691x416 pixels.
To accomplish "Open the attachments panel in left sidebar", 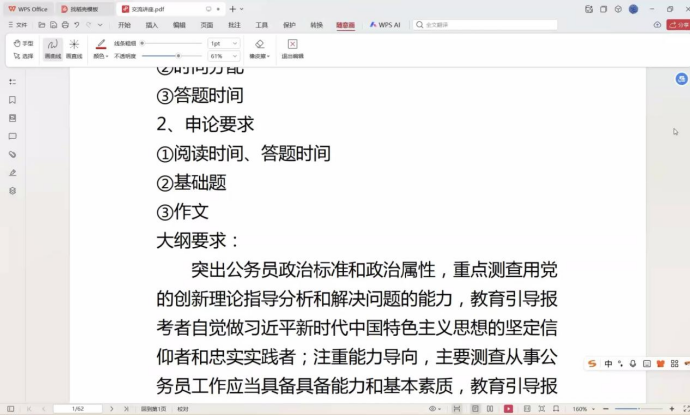I will tap(12, 154).
